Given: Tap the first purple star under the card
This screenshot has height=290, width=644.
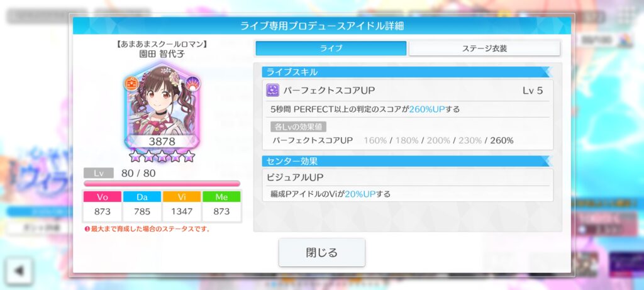Looking at the screenshot, I should (135, 156).
